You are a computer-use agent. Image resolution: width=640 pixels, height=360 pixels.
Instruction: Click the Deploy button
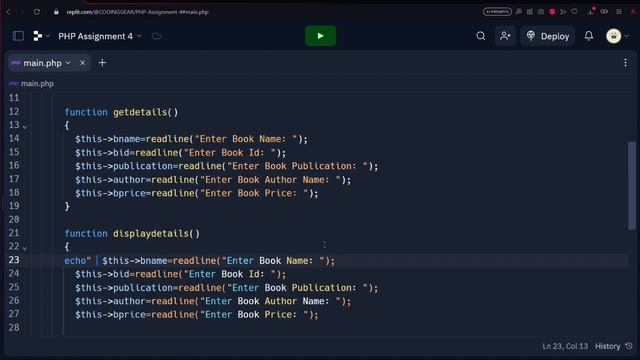tap(548, 36)
